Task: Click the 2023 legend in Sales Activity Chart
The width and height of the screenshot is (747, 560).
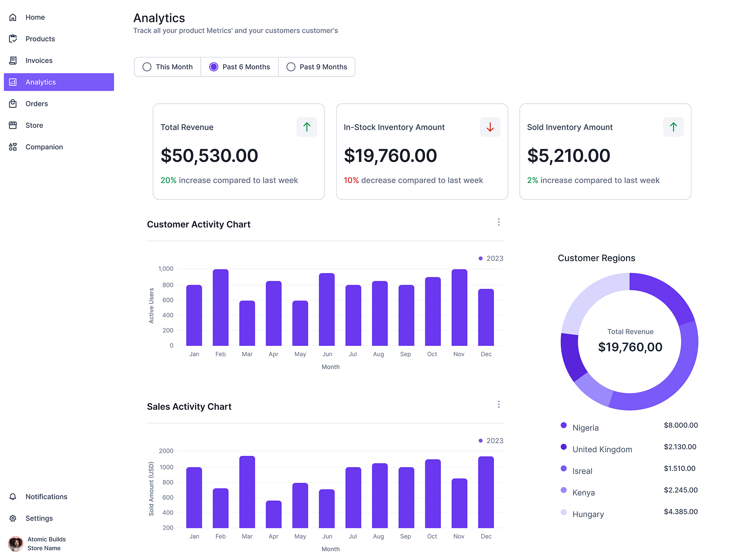Action: tap(491, 441)
